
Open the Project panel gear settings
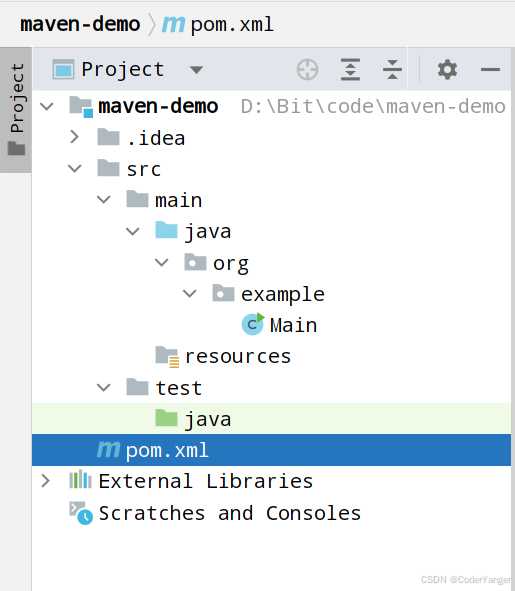point(447,70)
